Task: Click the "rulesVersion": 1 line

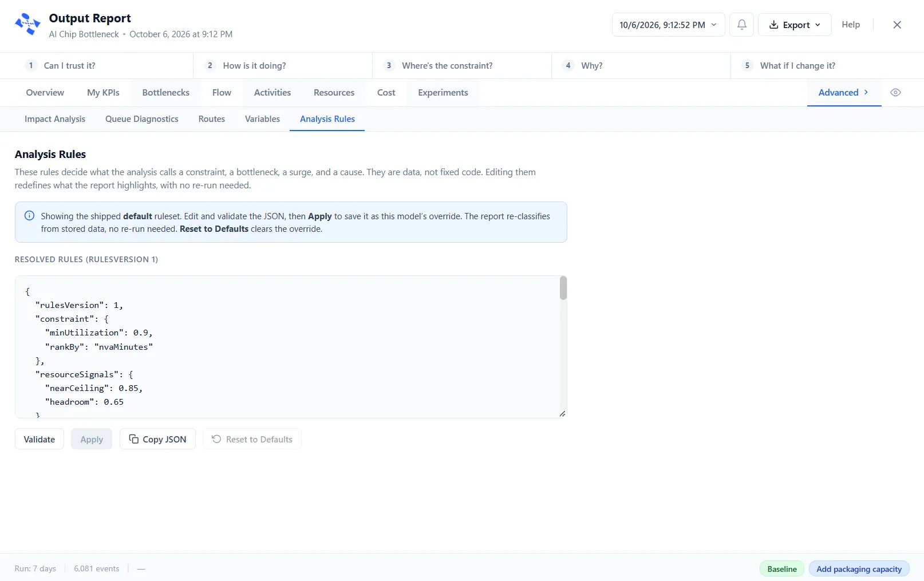Action: (79, 305)
